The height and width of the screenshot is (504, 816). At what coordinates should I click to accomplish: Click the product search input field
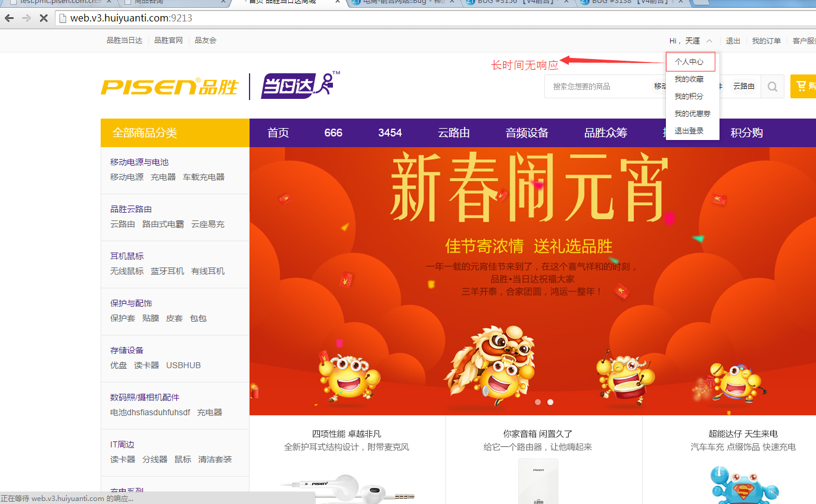click(596, 87)
